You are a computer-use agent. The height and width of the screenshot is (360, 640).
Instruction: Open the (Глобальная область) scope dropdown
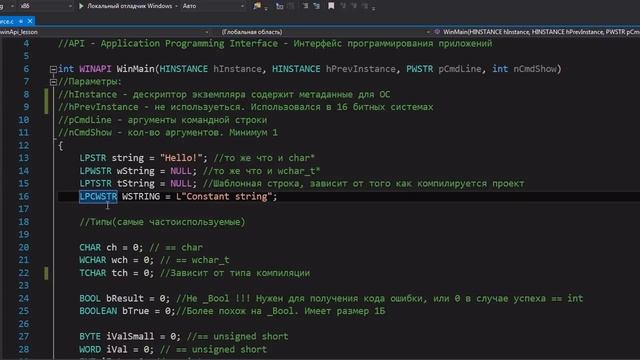pyautogui.click(x=325, y=32)
